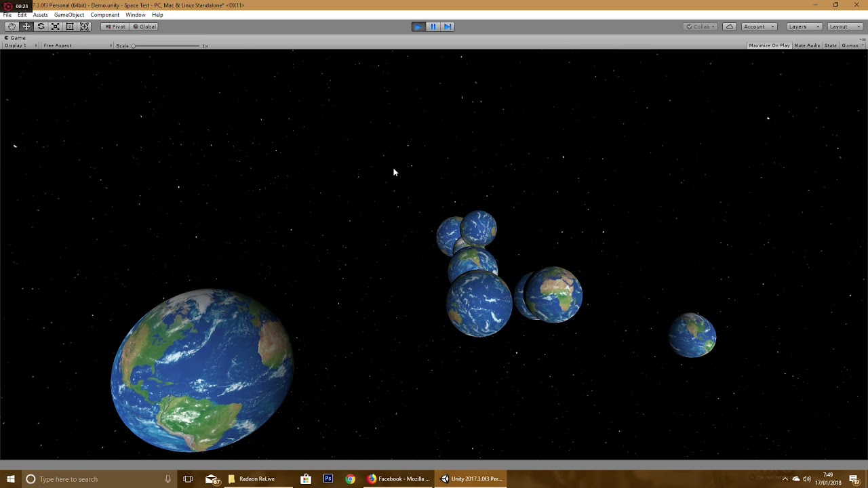Select the Hand tool in Unity toolbar
868x488 pixels.
pos(12,26)
